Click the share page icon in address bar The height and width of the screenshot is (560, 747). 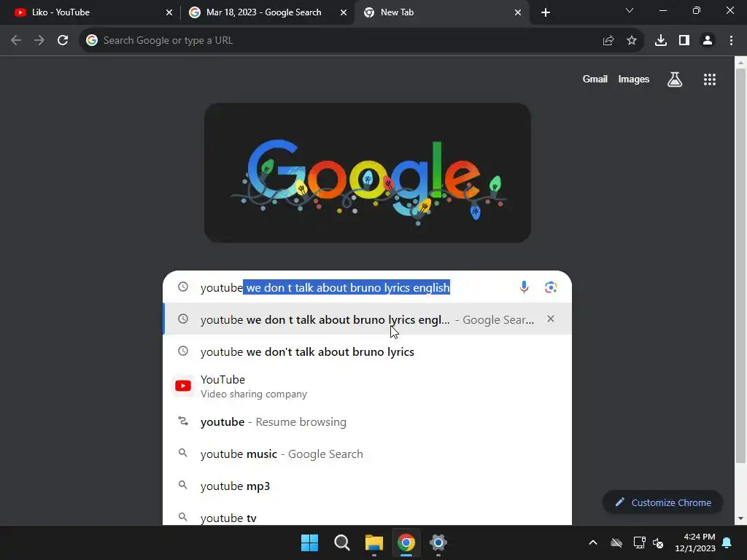coord(608,41)
